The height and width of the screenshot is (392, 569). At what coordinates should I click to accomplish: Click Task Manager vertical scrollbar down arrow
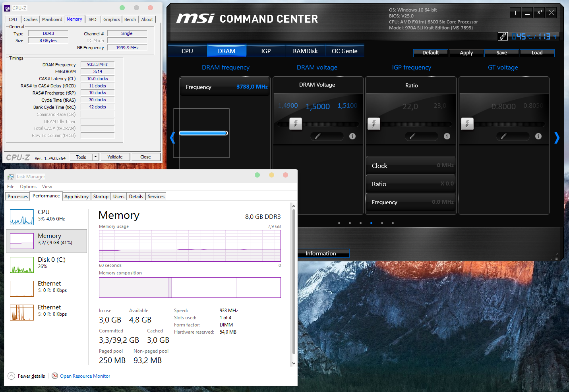coord(294,363)
